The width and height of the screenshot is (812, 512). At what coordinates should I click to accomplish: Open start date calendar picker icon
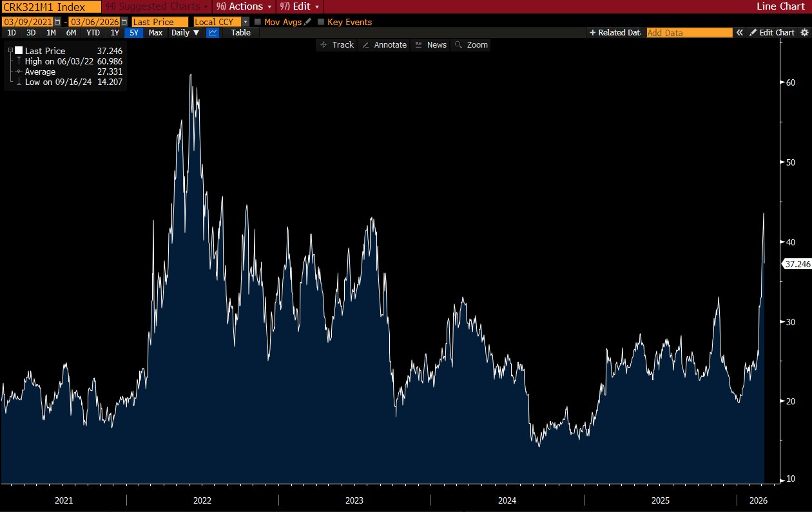click(x=57, y=22)
